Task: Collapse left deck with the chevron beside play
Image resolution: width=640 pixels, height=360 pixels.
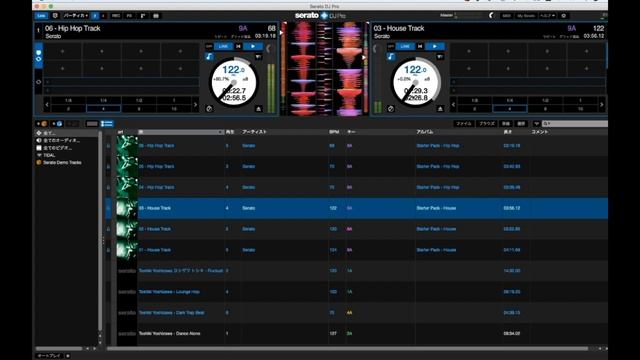Action: (x=268, y=49)
